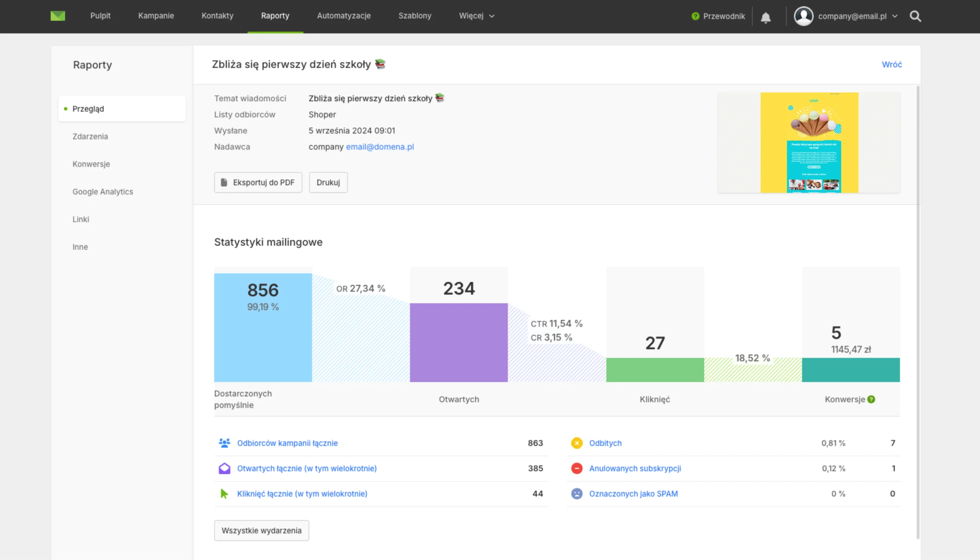Click the purple Otwartych bar
The height and width of the screenshot is (560, 980).
[x=459, y=342]
